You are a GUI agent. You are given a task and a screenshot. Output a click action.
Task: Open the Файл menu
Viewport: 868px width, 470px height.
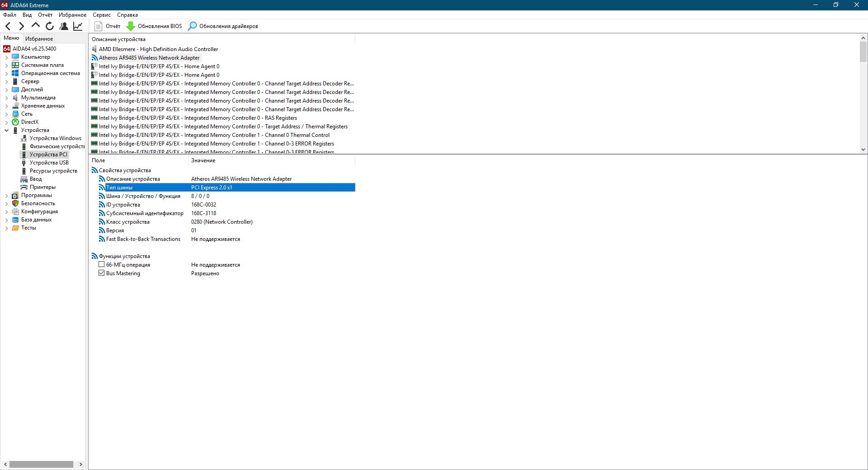point(9,15)
